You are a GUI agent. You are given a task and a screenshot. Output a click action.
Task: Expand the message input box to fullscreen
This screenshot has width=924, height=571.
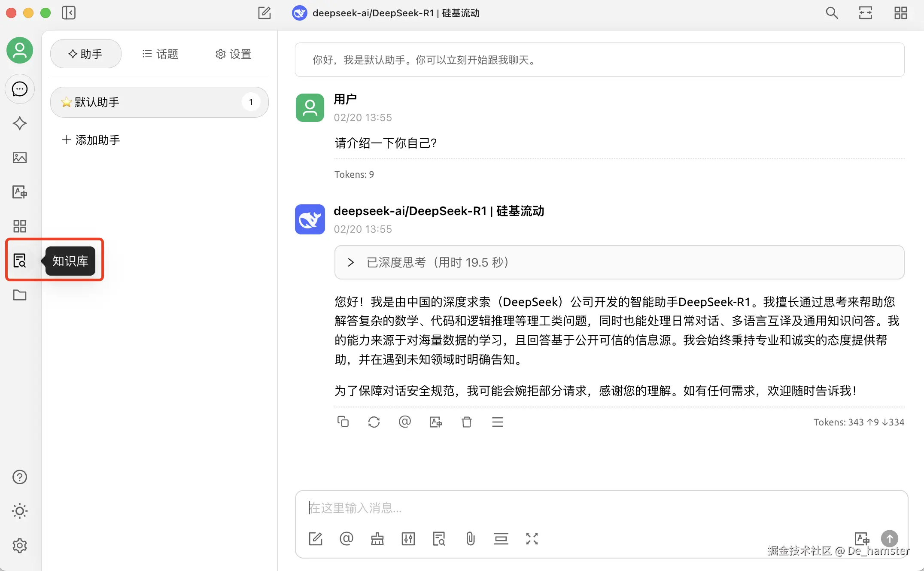pos(532,538)
